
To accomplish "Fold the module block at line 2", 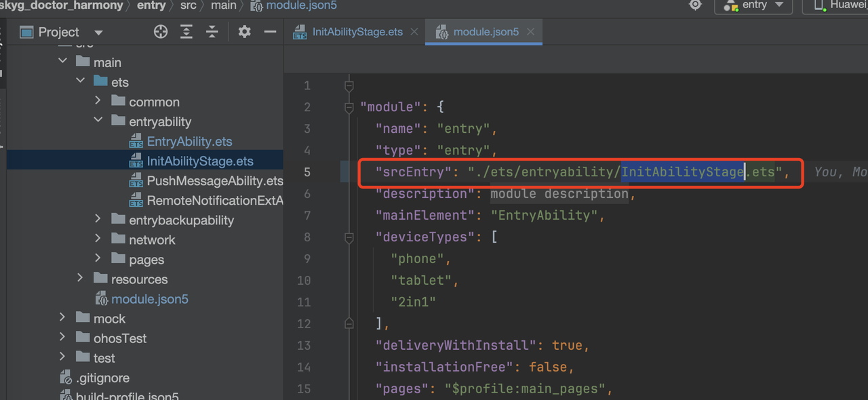I will (349, 107).
